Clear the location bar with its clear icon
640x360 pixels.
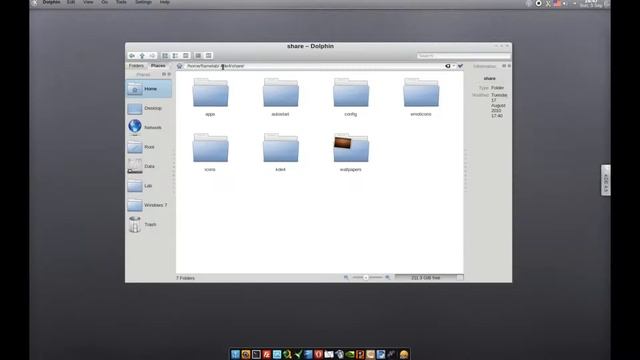[x=448, y=66]
